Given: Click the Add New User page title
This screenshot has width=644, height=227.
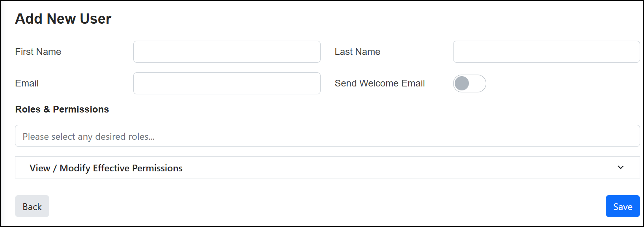Looking at the screenshot, I should 63,19.
